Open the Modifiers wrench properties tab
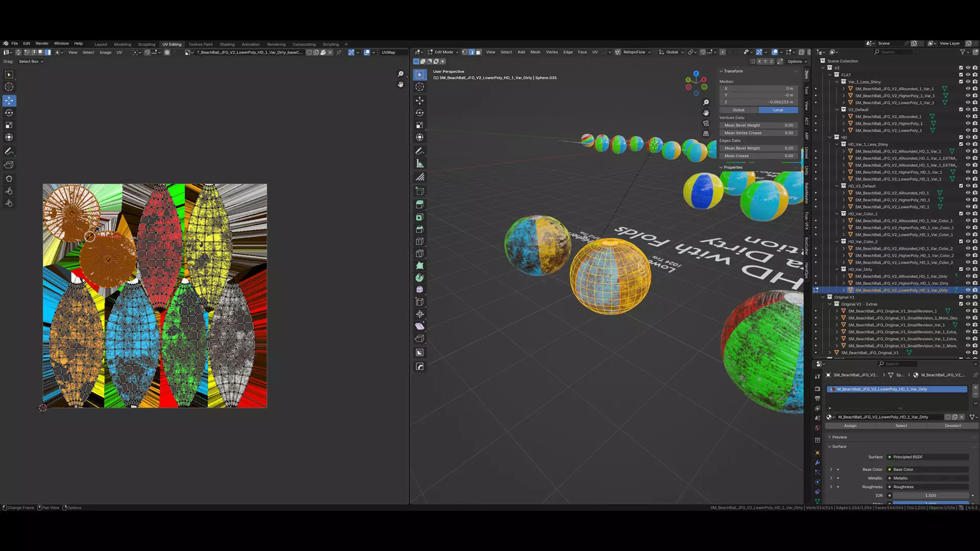Image resolution: width=980 pixels, height=551 pixels. 817,462
